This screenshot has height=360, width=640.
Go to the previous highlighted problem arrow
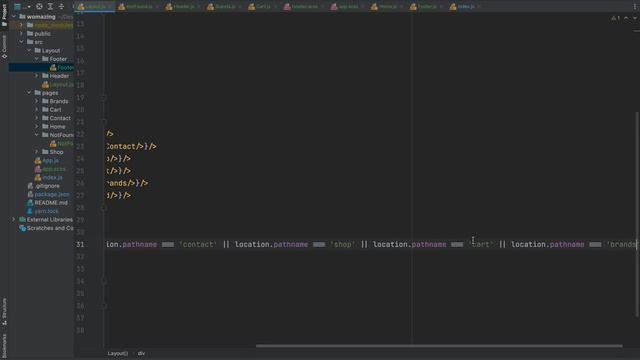[x=627, y=18]
